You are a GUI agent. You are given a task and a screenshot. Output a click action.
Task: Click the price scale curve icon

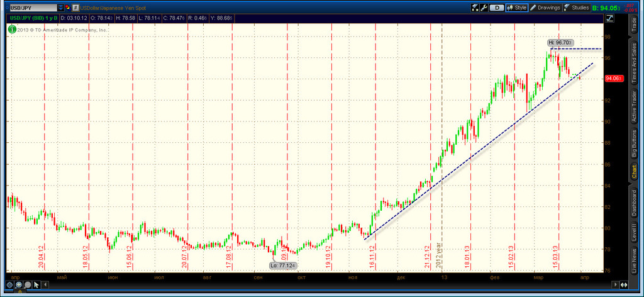pos(609,18)
